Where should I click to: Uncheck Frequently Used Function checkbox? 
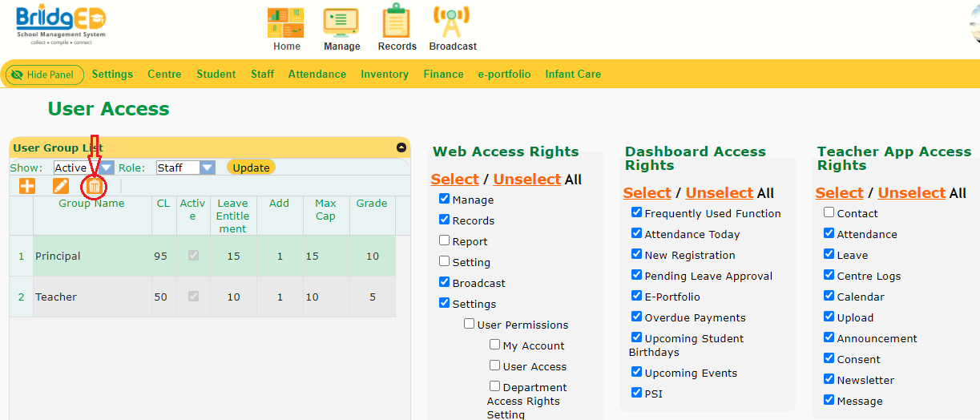[x=636, y=212]
